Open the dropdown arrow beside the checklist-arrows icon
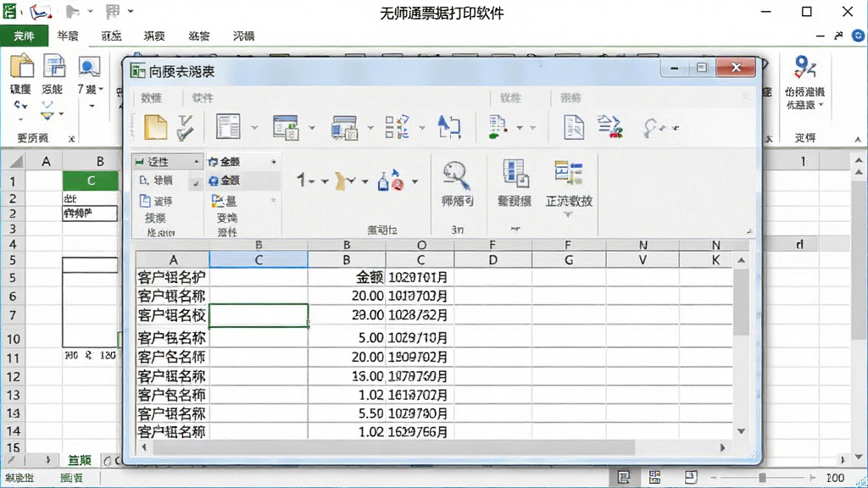The image size is (868, 488). [x=422, y=128]
